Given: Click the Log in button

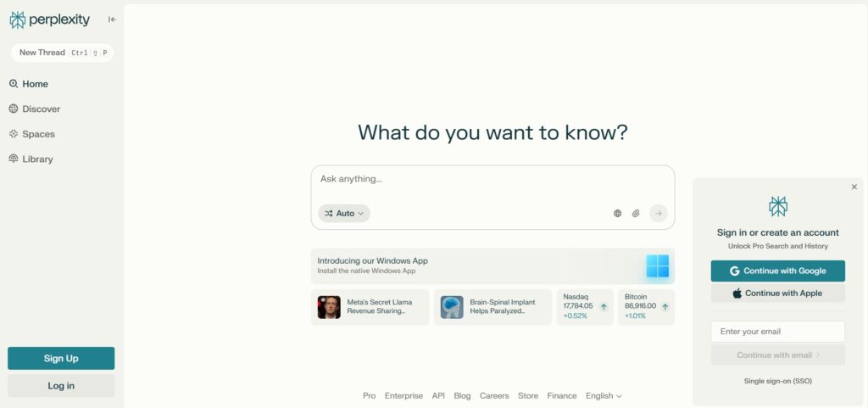Looking at the screenshot, I should coord(61,386).
